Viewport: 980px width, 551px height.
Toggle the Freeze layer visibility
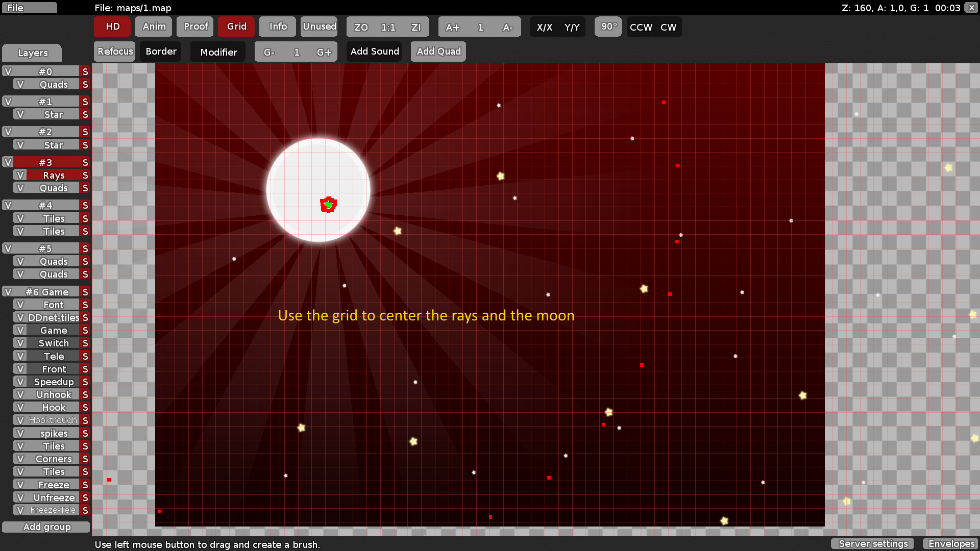point(20,484)
